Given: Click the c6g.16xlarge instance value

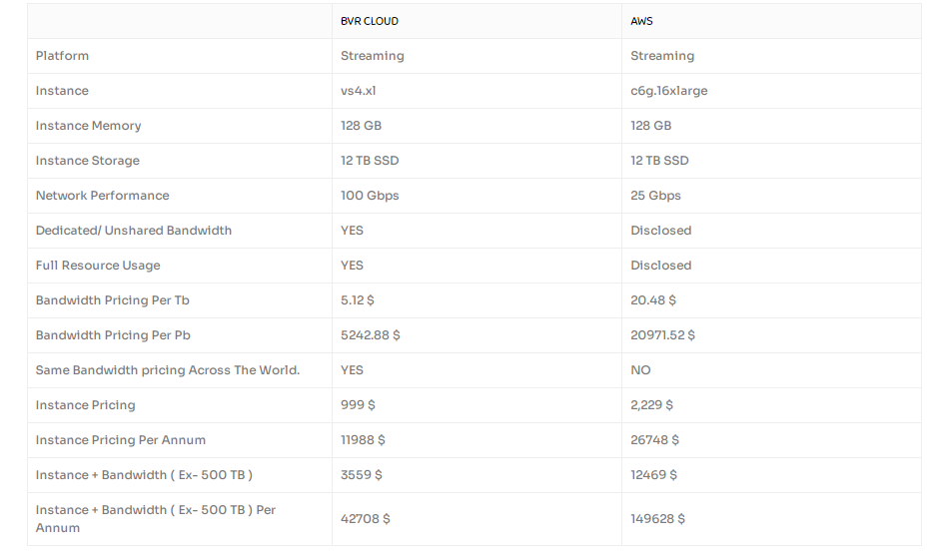Looking at the screenshot, I should click(x=668, y=91).
